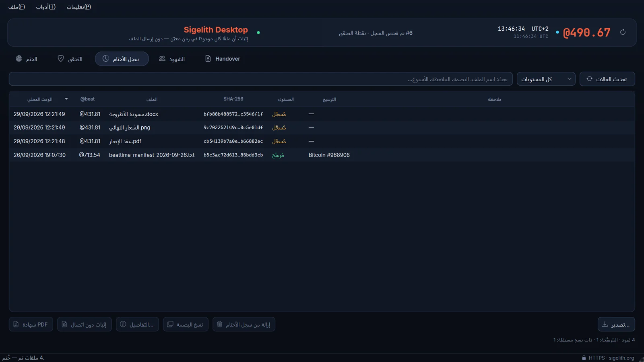644x362 pixels.
Task: Click the @490.67 beat time display
Action: pos(586,33)
